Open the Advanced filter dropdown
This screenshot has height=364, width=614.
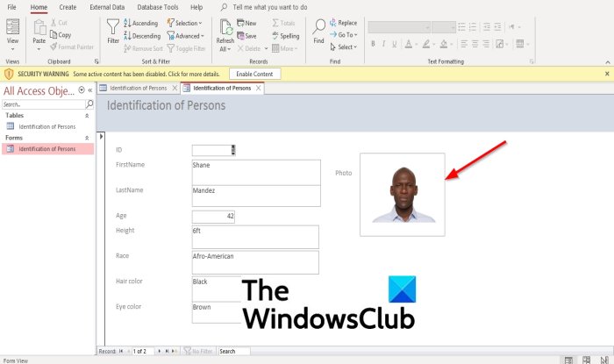186,36
